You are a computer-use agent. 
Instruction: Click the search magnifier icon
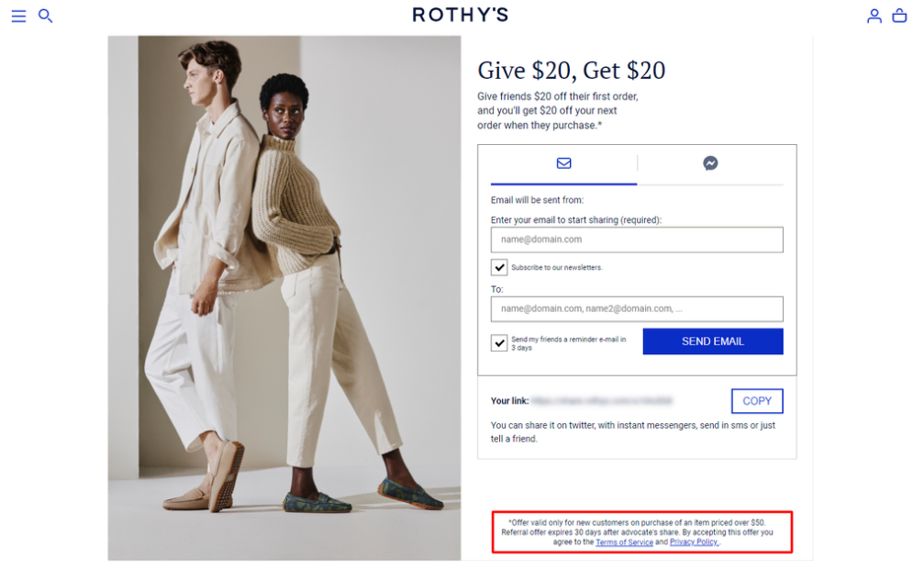(x=45, y=16)
